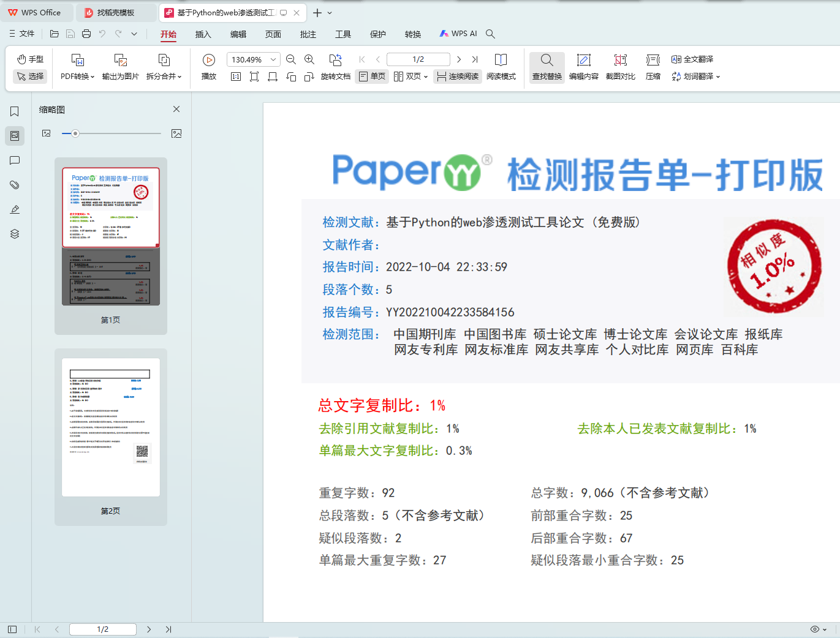Start slideshow with 播放 button

pyautogui.click(x=209, y=67)
